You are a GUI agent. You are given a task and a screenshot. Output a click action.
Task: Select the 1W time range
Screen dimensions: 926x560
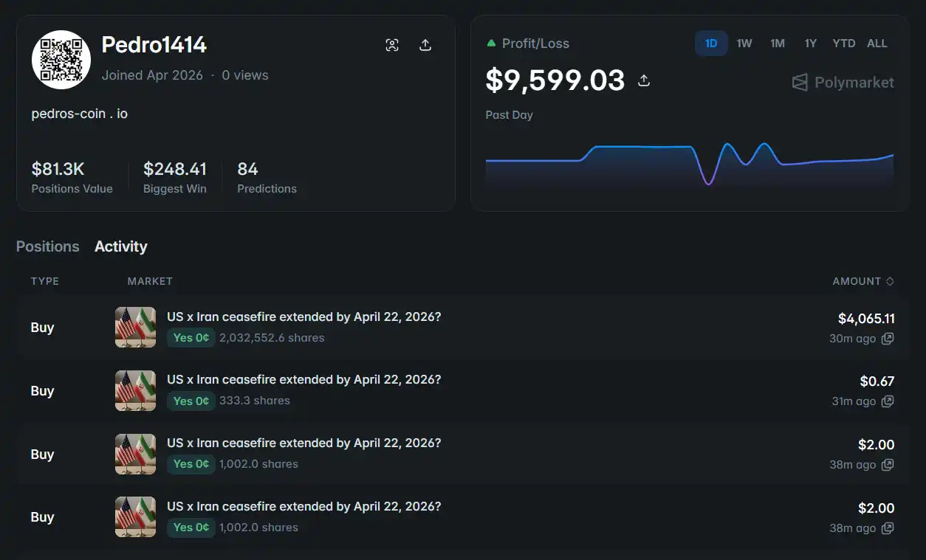pyautogui.click(x=744, y=44)
